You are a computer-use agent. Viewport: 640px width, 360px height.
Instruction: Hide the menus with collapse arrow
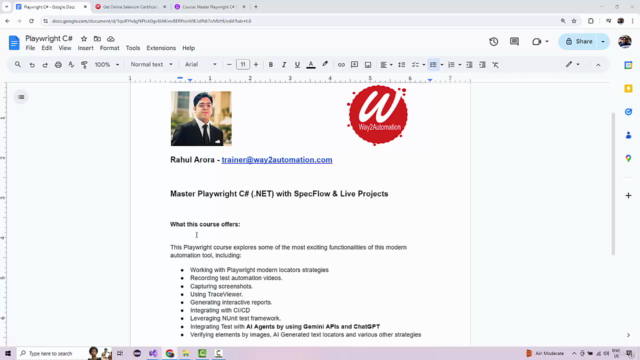pyautogui.click(x=598, y=65)
